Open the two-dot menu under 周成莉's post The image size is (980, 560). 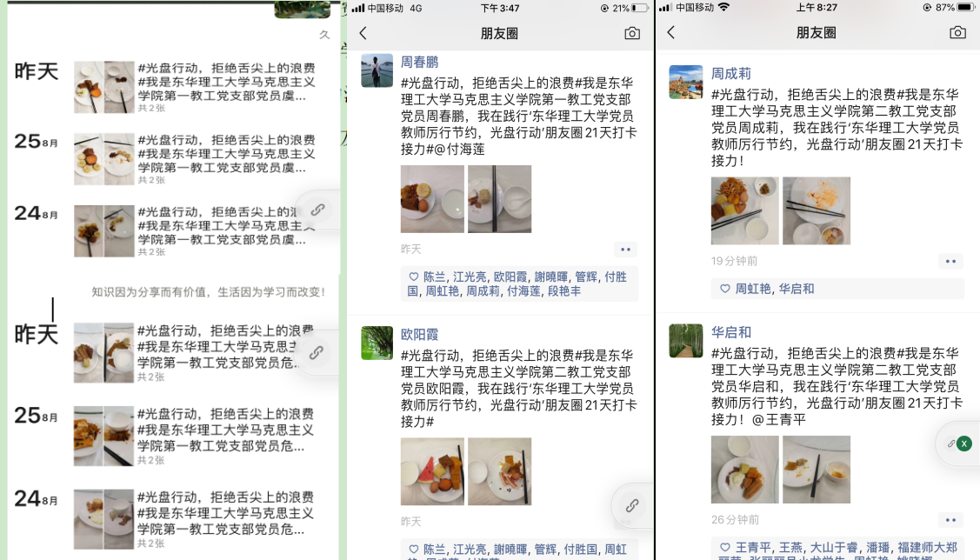[950, 261]
